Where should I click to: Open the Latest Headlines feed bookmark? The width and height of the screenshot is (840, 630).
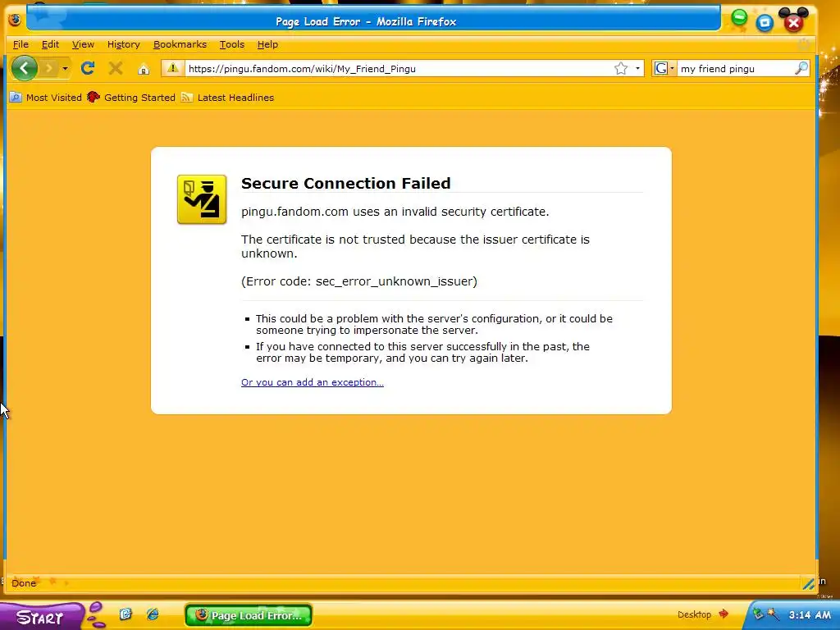coord(228,98)
